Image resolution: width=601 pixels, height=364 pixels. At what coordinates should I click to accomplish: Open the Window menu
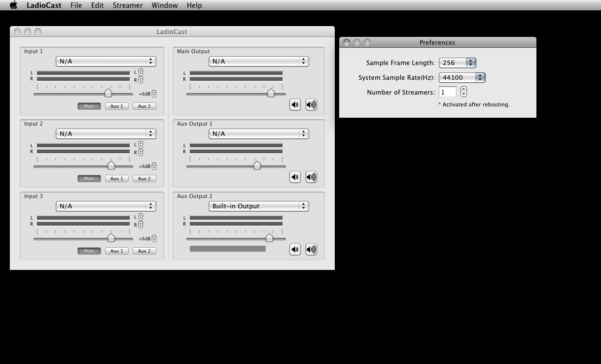(165, 5)
